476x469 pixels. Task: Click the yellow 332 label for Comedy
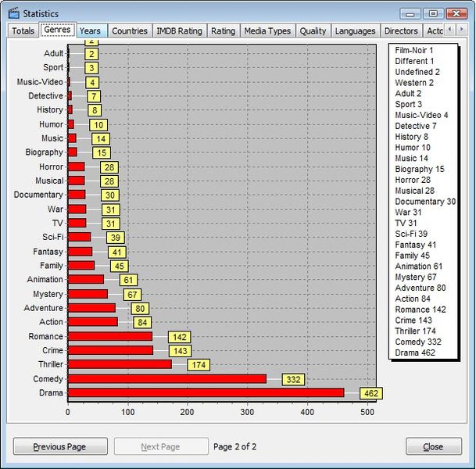[293, 379]
